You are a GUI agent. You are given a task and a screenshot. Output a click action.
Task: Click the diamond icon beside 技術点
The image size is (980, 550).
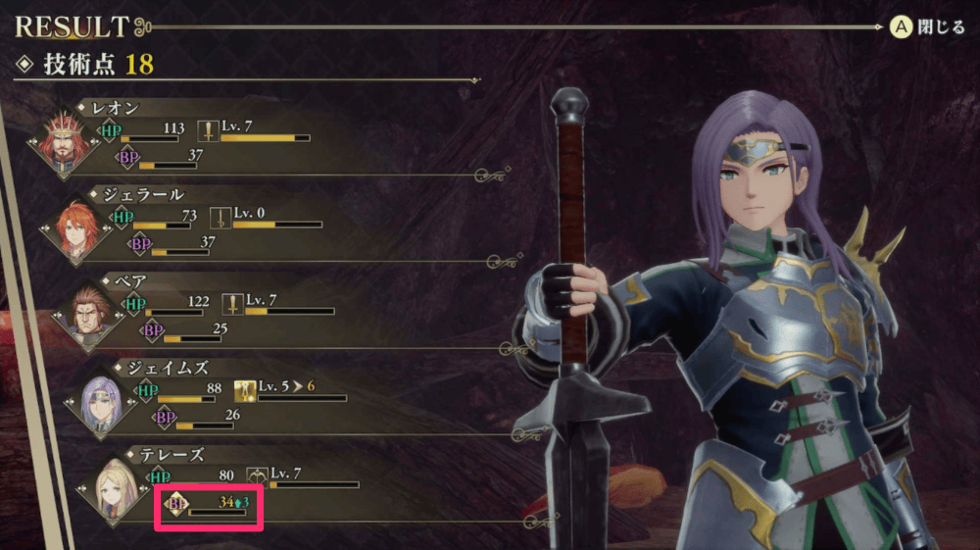tap(24, 64)
